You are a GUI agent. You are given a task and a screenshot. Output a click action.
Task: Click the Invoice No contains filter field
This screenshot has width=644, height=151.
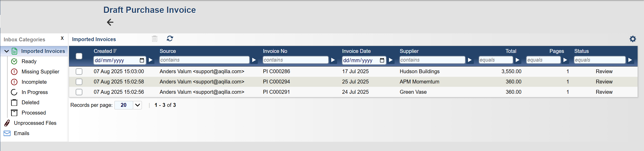(x=295, y=60)
